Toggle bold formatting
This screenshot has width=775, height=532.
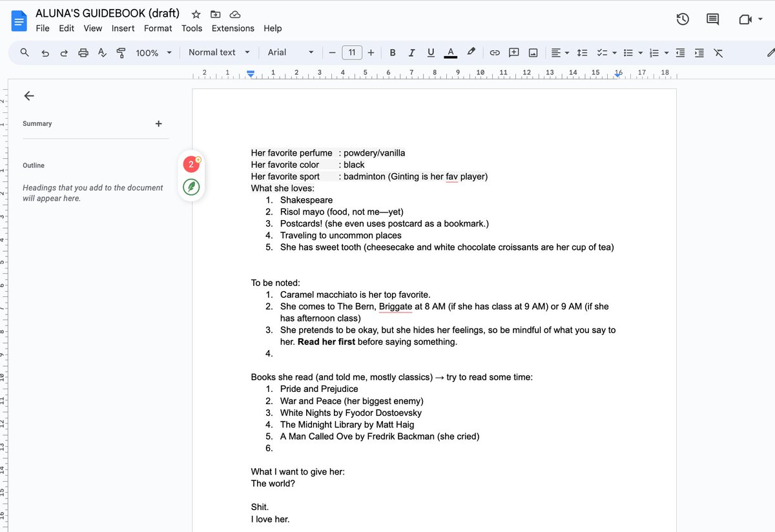click(393, 53)
